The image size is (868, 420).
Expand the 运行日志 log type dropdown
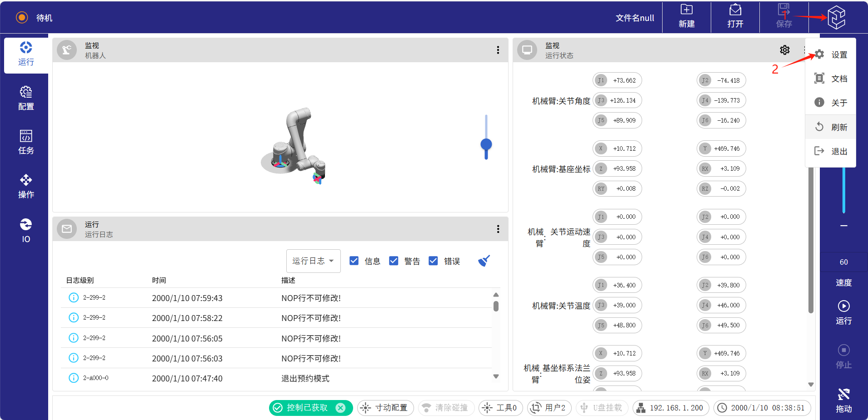pyautogui.click(x=313, y=261)
